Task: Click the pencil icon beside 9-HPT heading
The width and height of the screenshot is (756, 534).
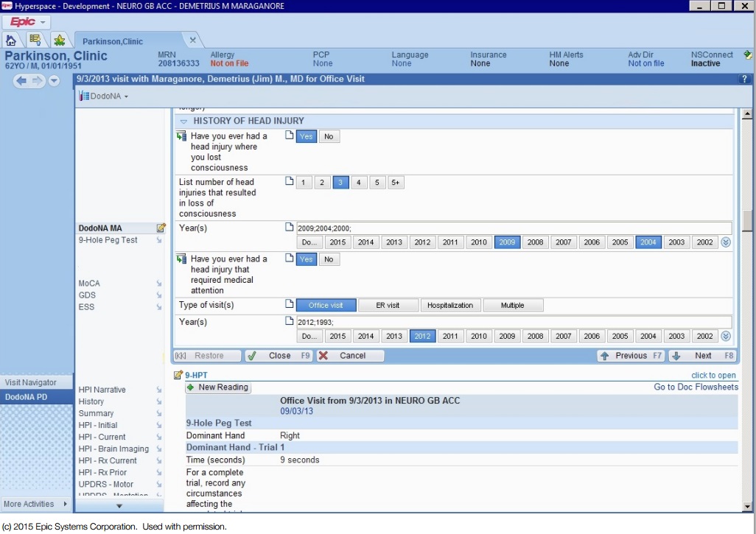Action: click(178, 375)
